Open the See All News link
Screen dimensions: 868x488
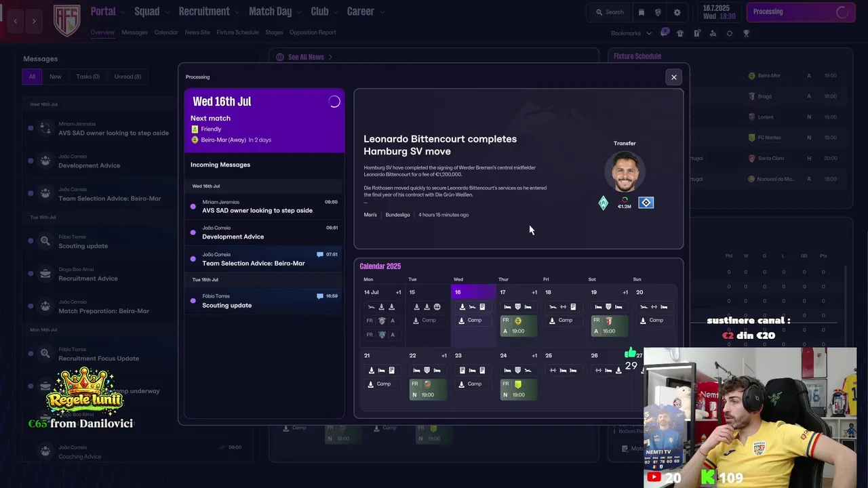coord(306,57)
